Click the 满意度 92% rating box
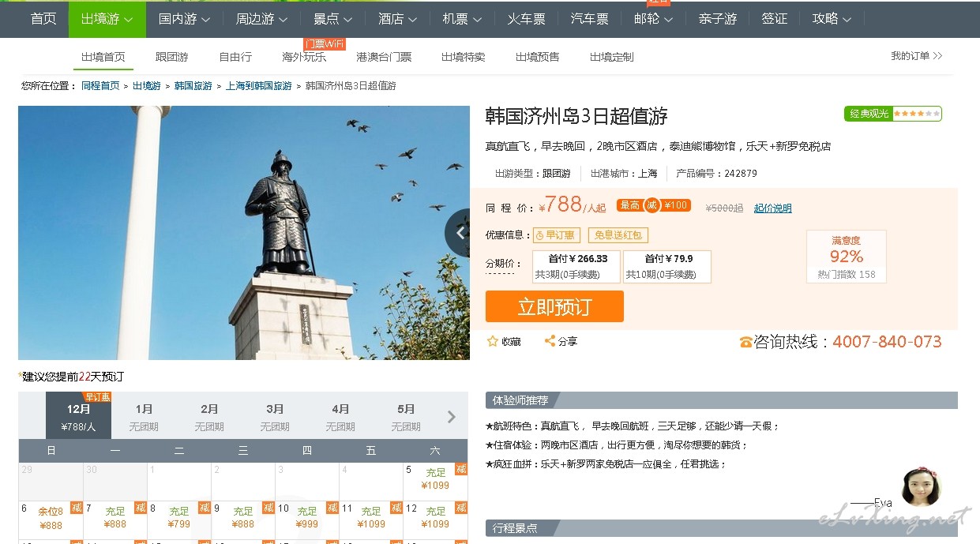 (x=847, y=257)
